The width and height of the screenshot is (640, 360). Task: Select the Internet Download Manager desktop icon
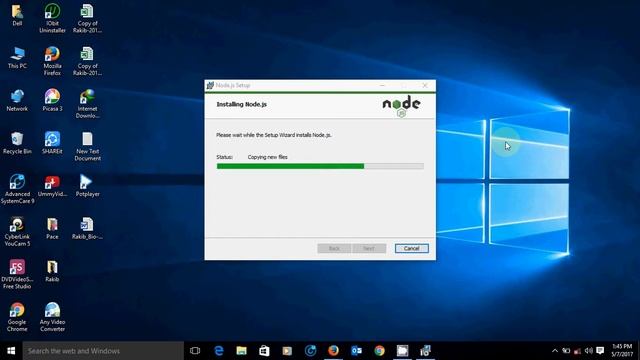click(x=87, y=104)
